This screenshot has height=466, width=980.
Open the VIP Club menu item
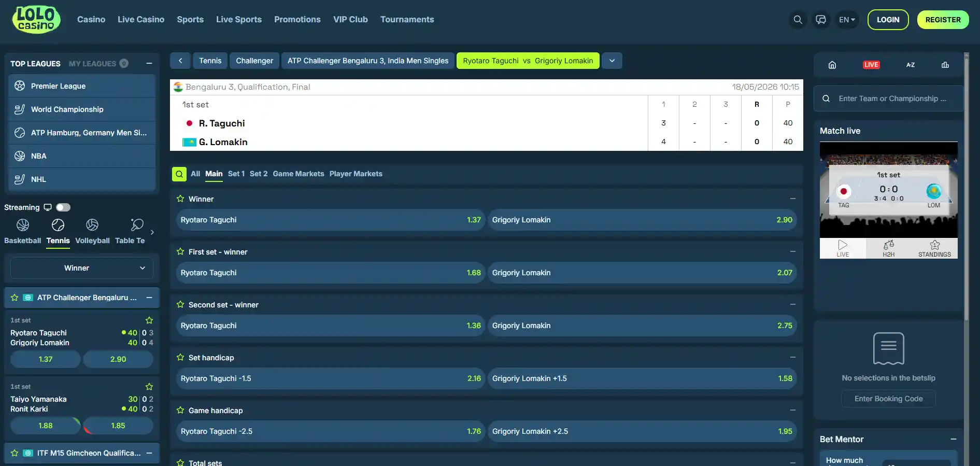pos(350,20)
